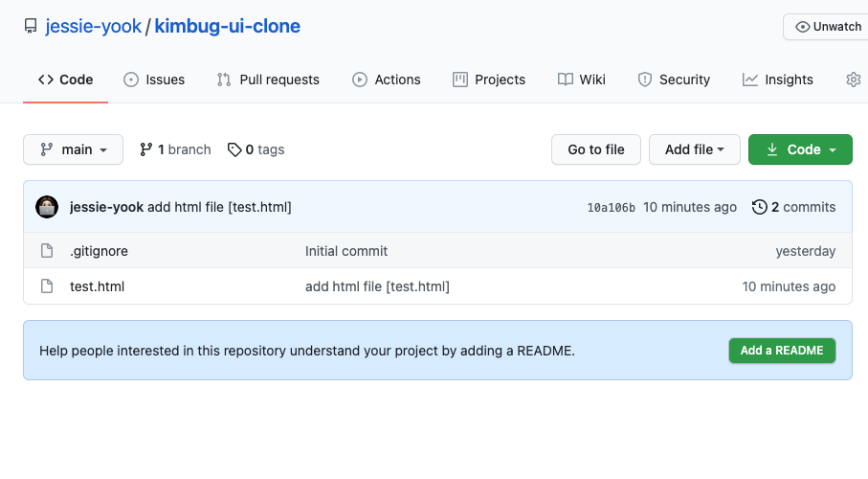View the 2 commits history
The width and height of the screenshot is (868, 479).
pos(793,207)
